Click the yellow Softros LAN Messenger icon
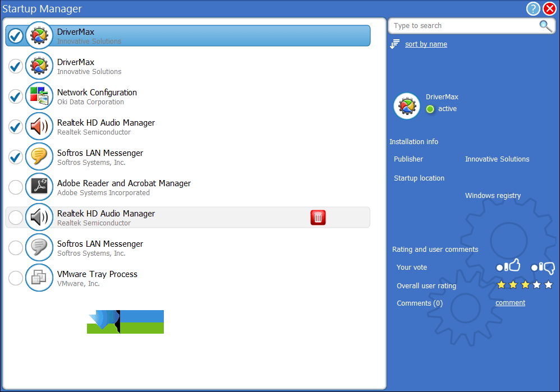The image size is (560, 392). [39, 156]
